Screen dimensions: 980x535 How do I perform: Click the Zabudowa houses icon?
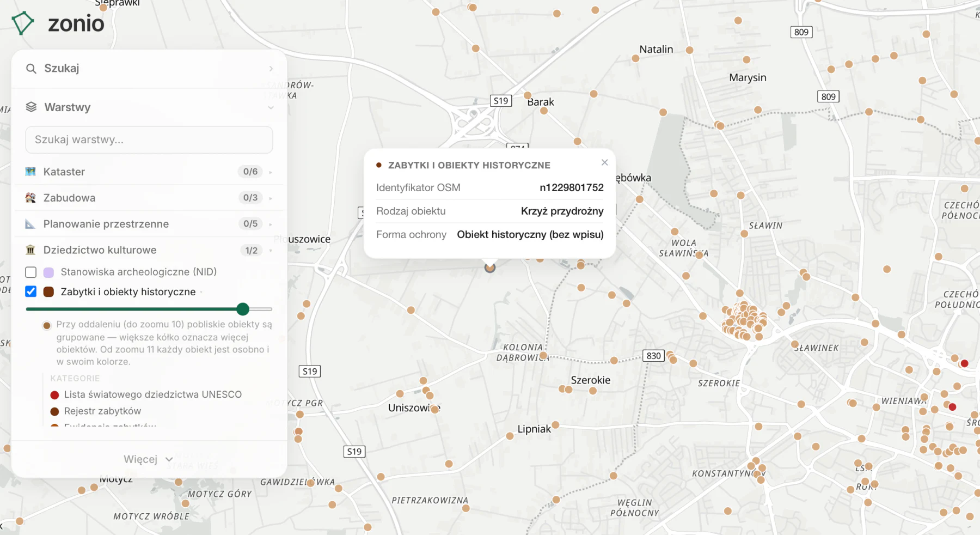[30, 198]
